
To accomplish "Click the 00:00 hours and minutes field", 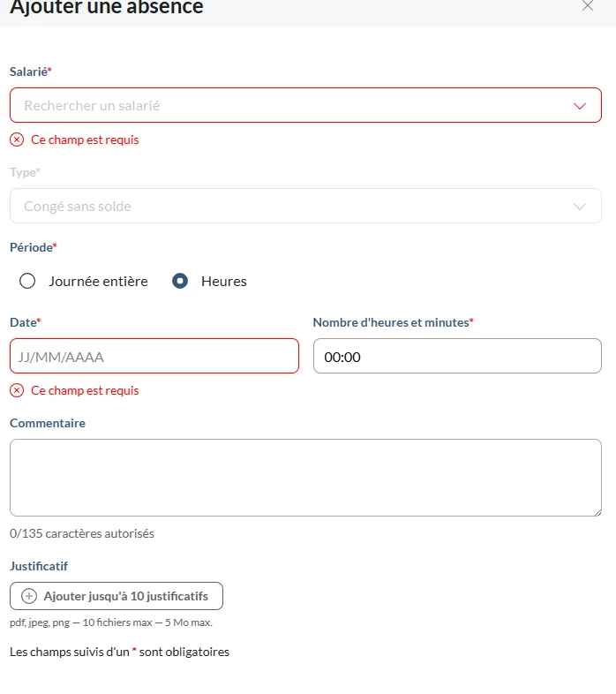I will [x=457, y=357].
